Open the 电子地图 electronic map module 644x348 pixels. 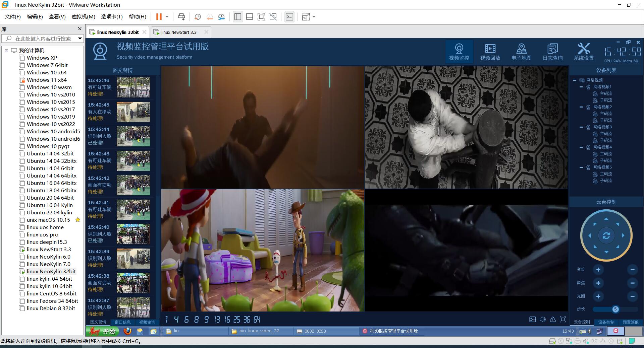click(521, 52)
